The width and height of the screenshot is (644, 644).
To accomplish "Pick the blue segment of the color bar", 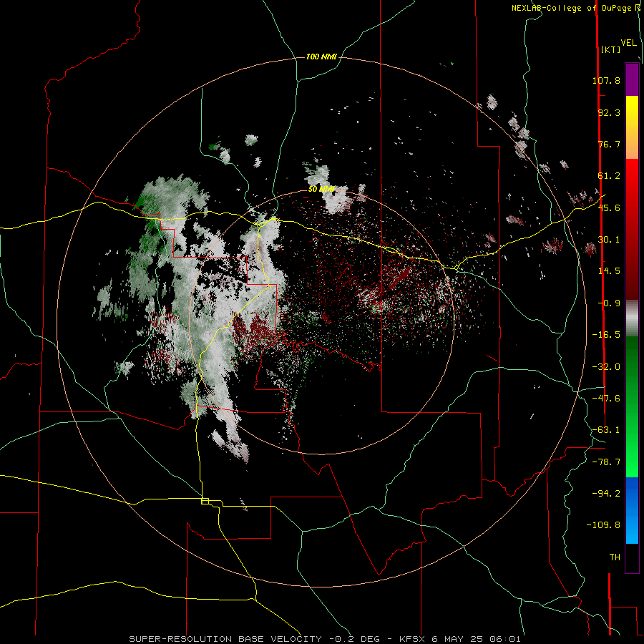I will (632, 510).
